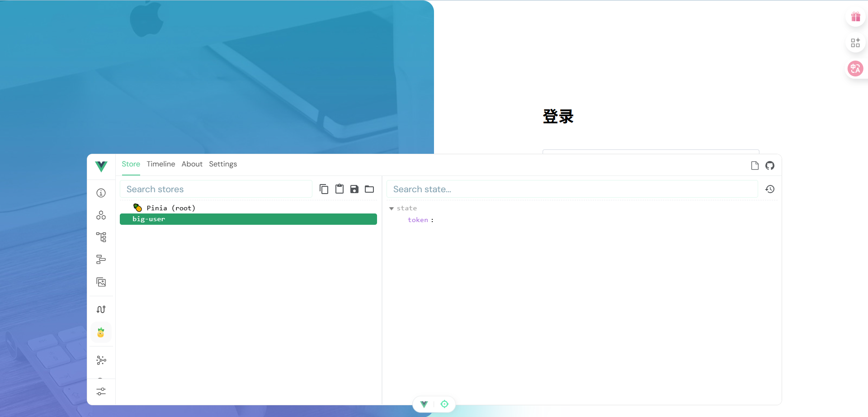The image size is (868, 417).
Task: Copy store state to clipboard icon
Action: point(324,189)
